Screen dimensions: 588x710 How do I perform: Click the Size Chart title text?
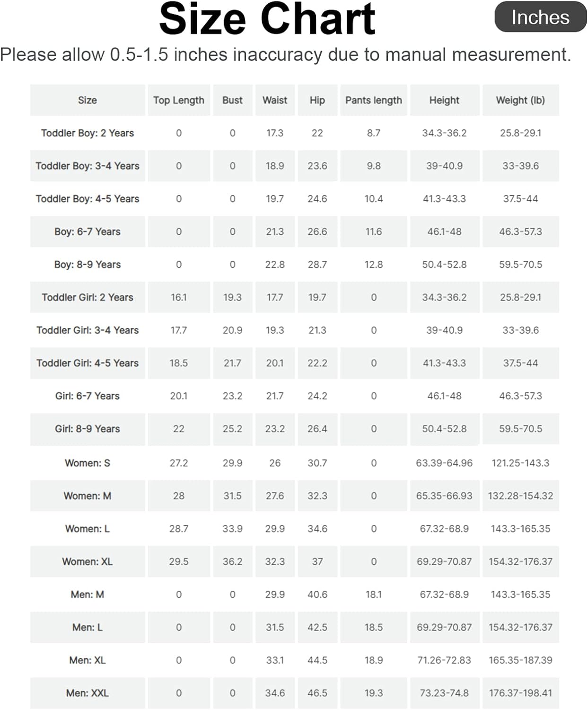267,19
